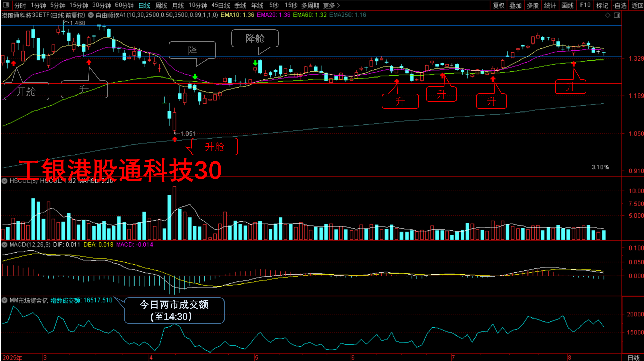Click the diamond marker icon above chart

click(608, 15)
